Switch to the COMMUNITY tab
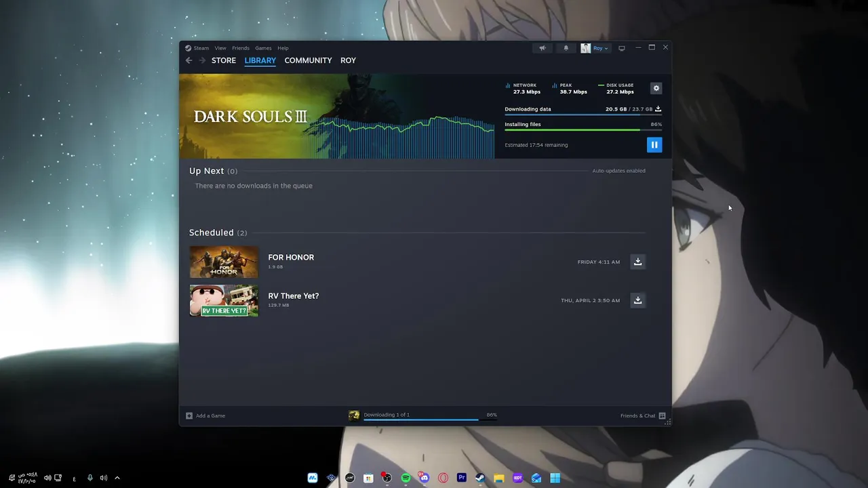868x488 pixels. coord(308,60)
